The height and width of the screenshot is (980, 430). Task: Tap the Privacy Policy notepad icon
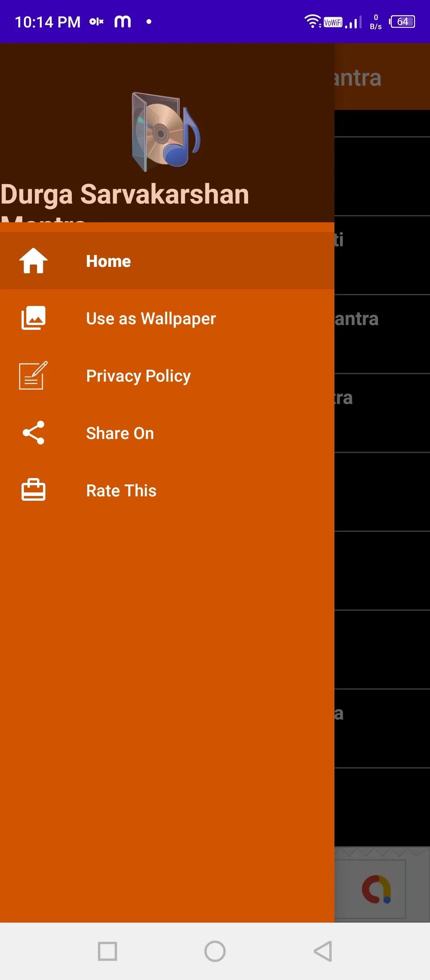(33, 376)
